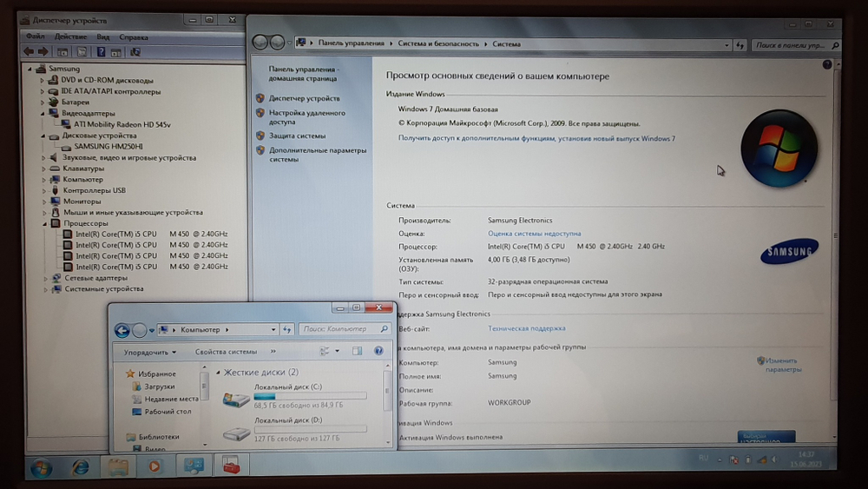Open address bar dropdown in Компьютер window
868x489 pixels.
click(273, 329)
